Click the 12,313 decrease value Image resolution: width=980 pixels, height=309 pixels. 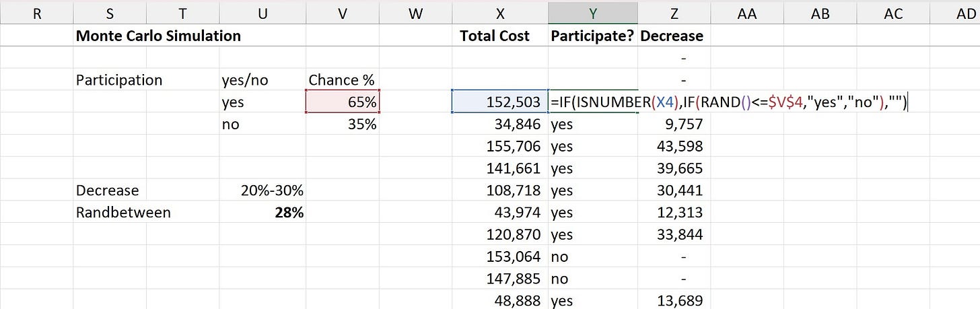674,213
